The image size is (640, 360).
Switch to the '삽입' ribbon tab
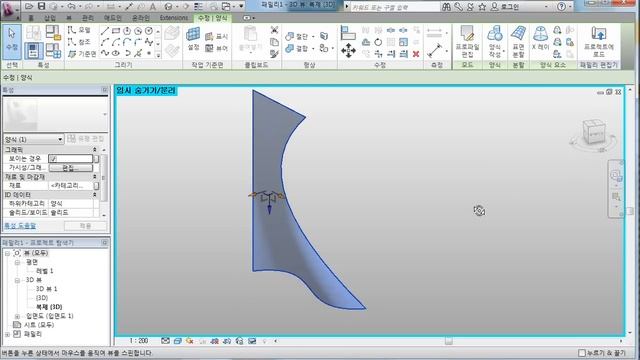click(x=50, y=18)
